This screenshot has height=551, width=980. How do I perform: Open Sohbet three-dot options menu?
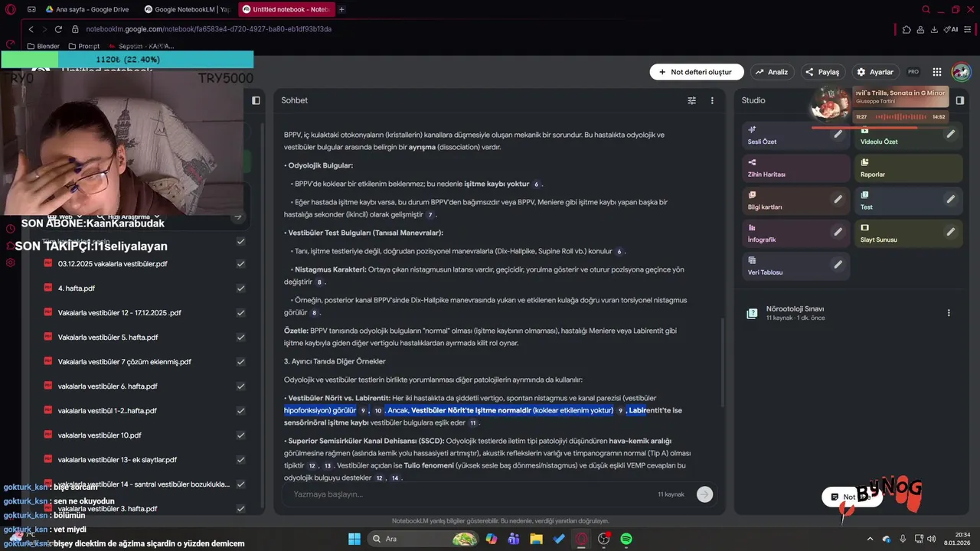point(712,100)
